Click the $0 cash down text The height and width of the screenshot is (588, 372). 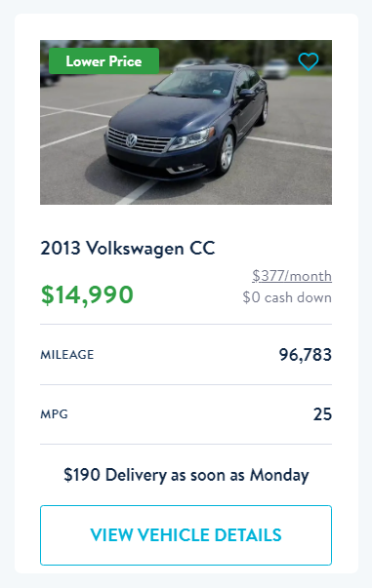(287, 297)
